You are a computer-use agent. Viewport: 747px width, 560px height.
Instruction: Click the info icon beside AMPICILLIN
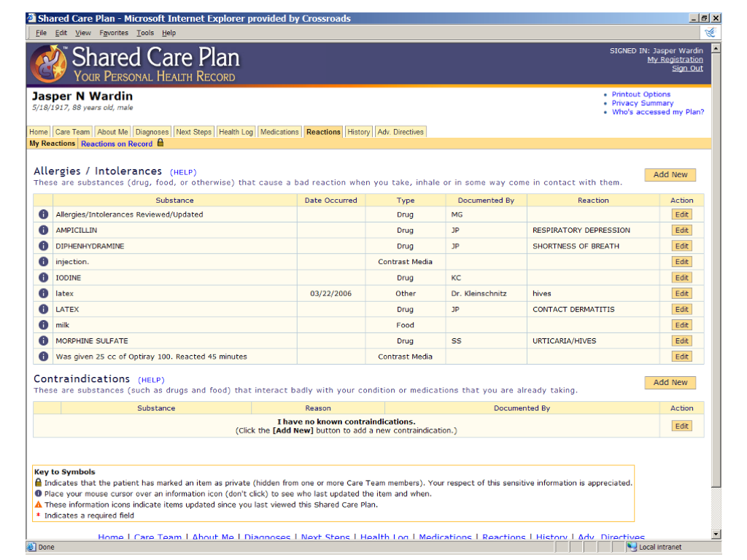(x=43, y=230)
